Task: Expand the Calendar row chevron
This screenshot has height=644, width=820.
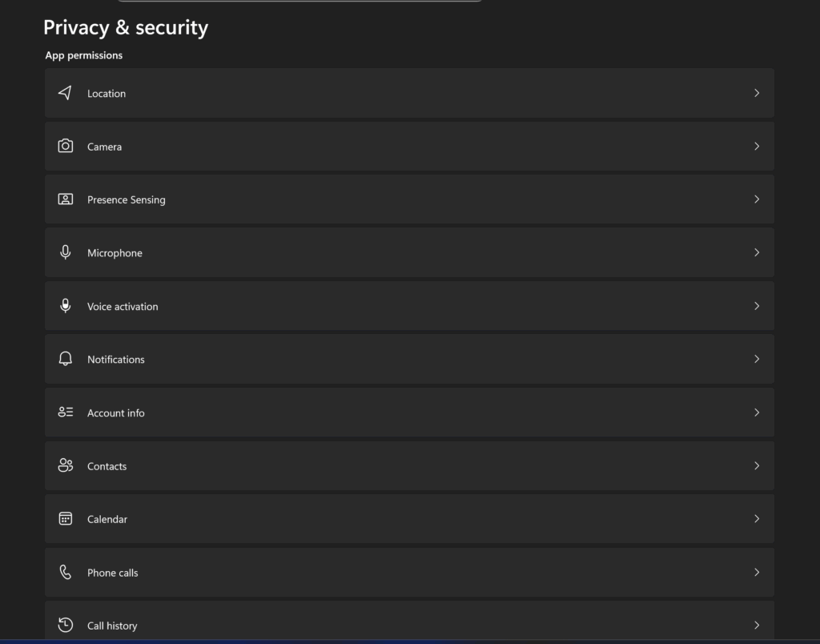Action: click(x=757, y=518)
